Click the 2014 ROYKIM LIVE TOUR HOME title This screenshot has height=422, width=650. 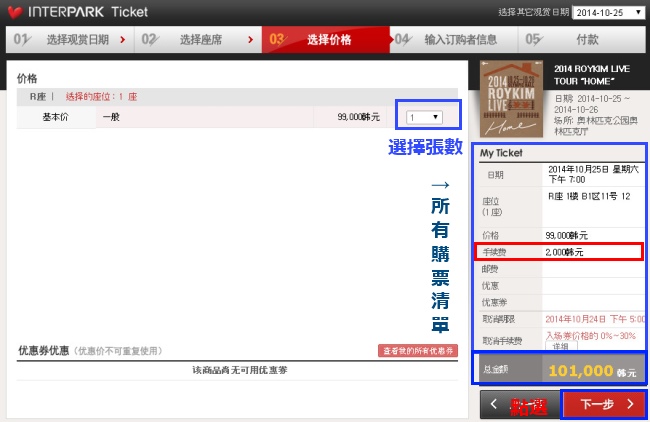(x=592, y=75)
